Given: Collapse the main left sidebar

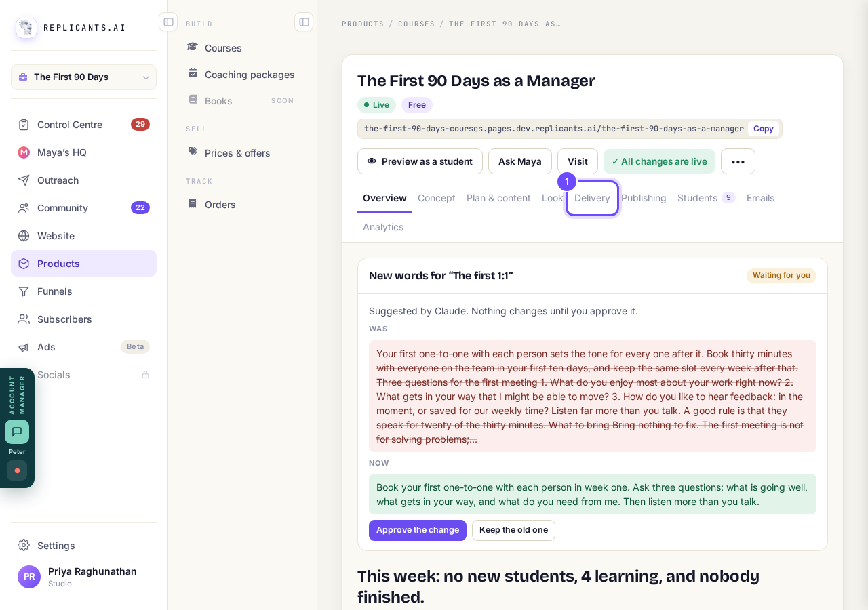Looking at the screenshot, I should (168, 22).
